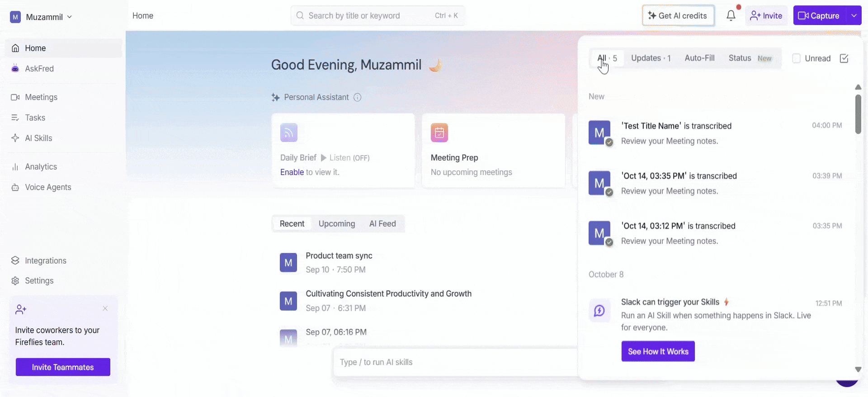Focus the search by title field
868x397 pixels.
(378, 16)
